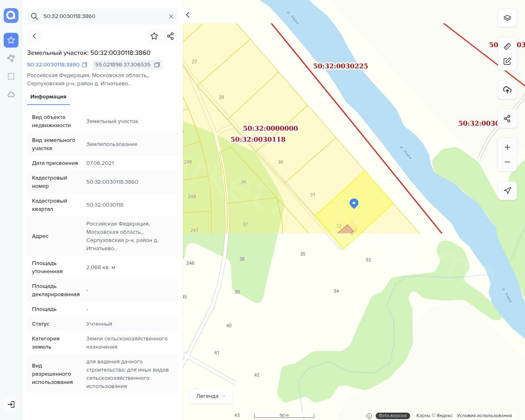
Task: Zoom in on the map
Action: (507, 147)
